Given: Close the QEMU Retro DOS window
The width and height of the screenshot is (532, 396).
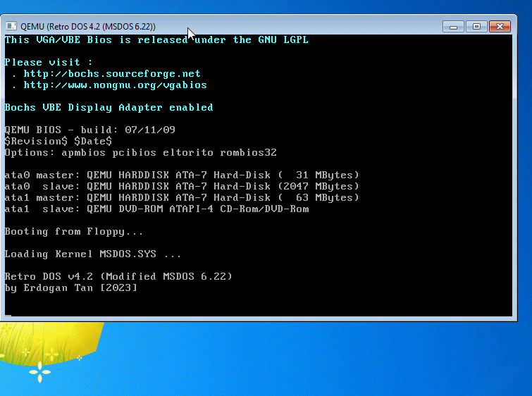Looking at the screenshot, I should [x=500, y=26].
